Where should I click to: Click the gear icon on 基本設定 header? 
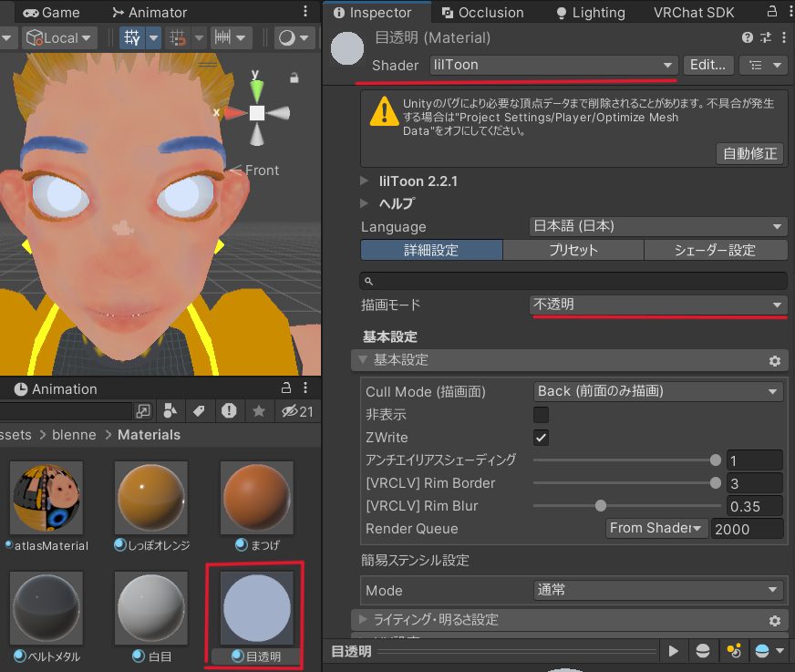pyautogui.click(x=774, y=360)
